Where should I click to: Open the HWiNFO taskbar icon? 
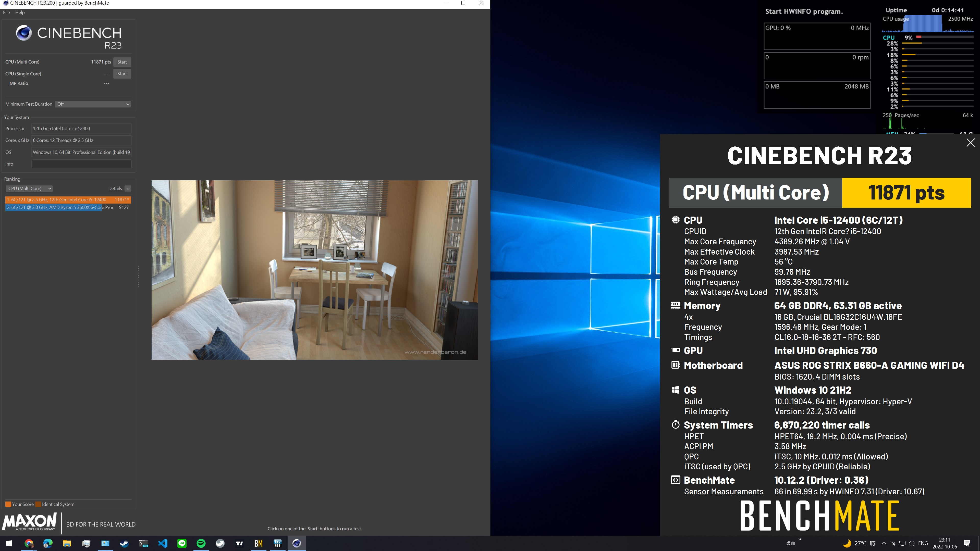coord(278,543)
